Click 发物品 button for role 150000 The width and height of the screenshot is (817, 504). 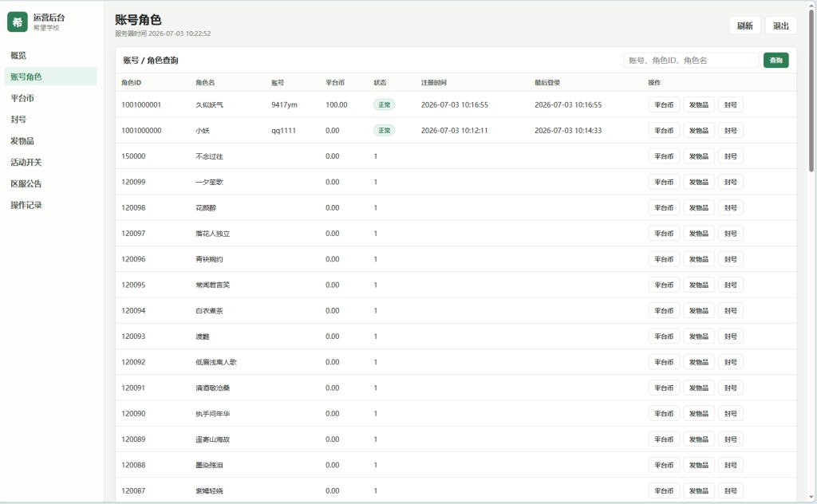[699, 156]
